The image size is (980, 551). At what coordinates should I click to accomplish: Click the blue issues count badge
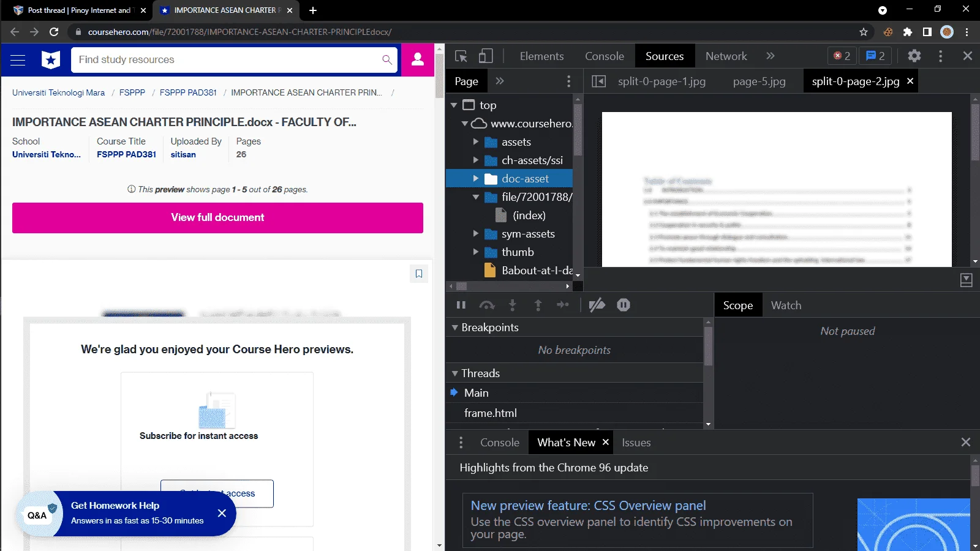pos(876,56)
